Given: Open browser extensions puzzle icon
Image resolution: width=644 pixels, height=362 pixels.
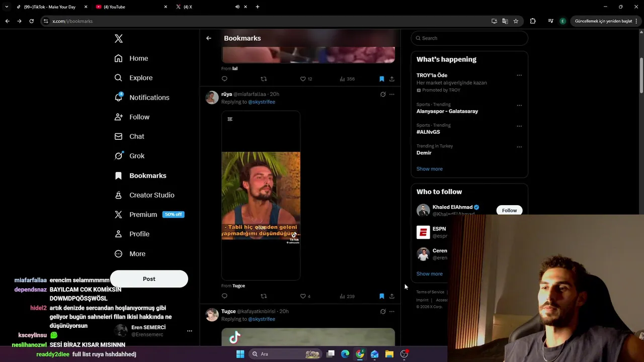Looking at the screenshot, I should pos(533,21).
